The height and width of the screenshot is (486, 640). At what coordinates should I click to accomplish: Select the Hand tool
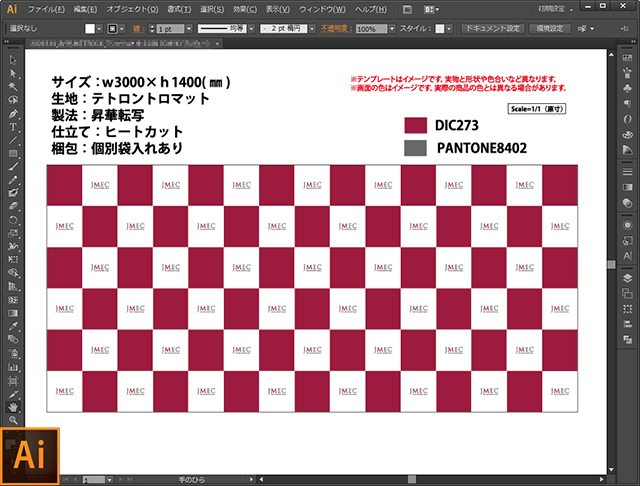coord(14,407)
